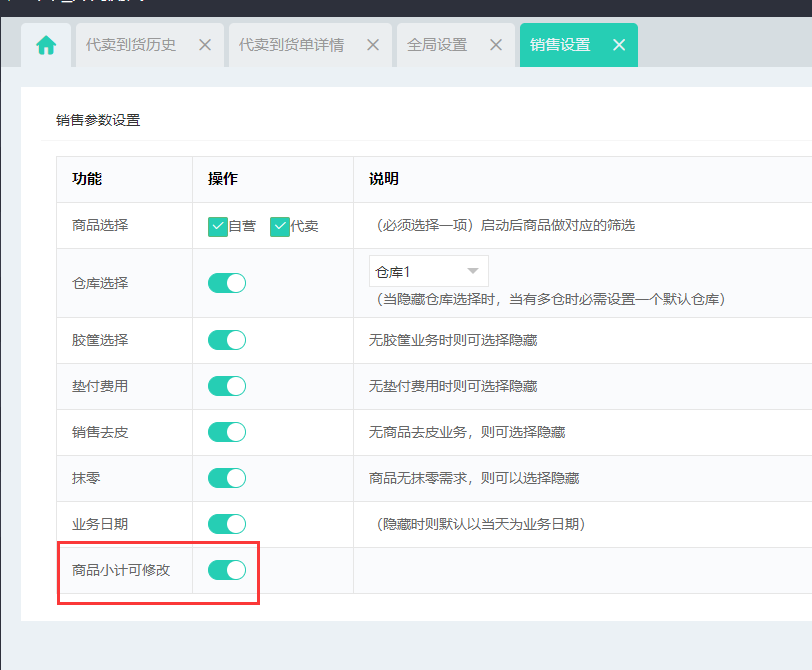Screen dimensions: 812x670
Task: Uncheck the 自营 checkbox
Action: pyautogui.click(x=218, y=226)
